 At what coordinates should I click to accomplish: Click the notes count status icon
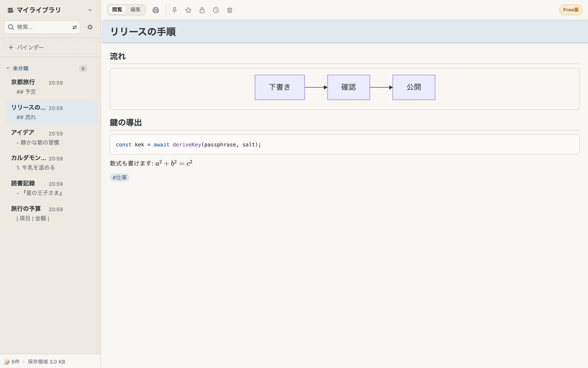7,362
